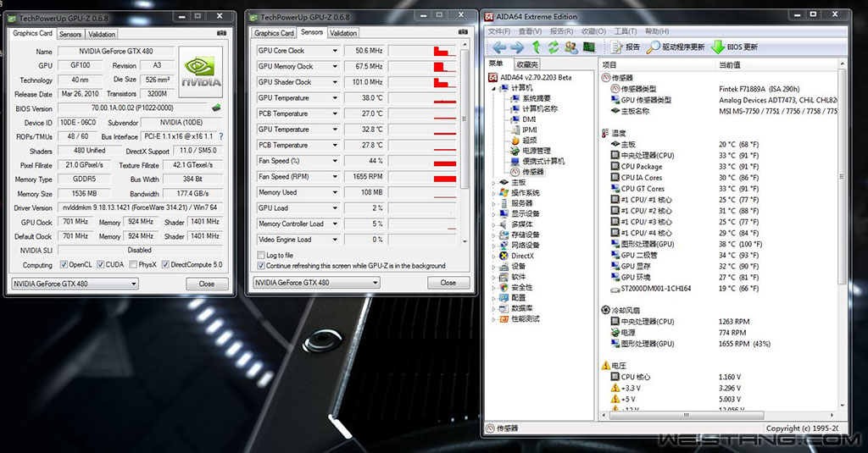Click screenshot camera icon in GPU-Z Graphics Card window

[221, 33]
